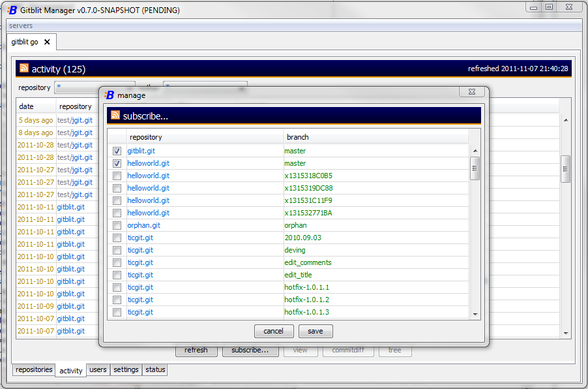Check the ticgit.git 2010.09.03 branch box
Image resolution: width=588 pixels, height=389 pixels.
tap(117, 238)
